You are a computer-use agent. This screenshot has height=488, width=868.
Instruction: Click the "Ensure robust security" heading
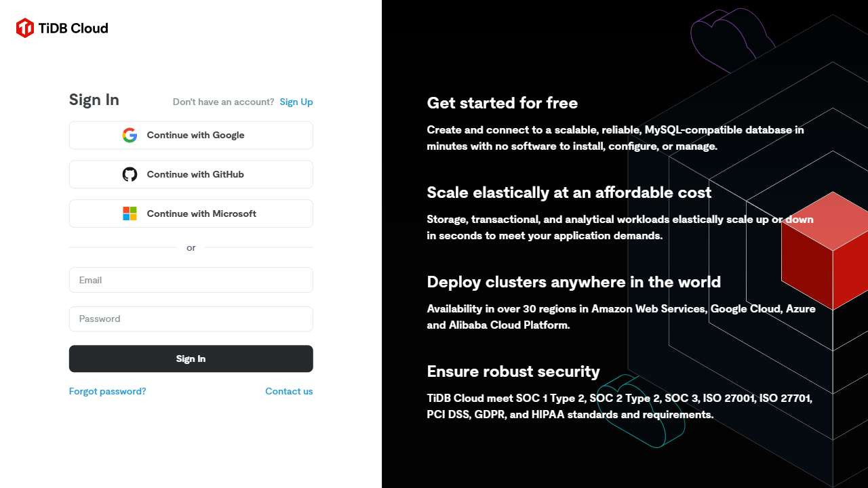[513, 371]
